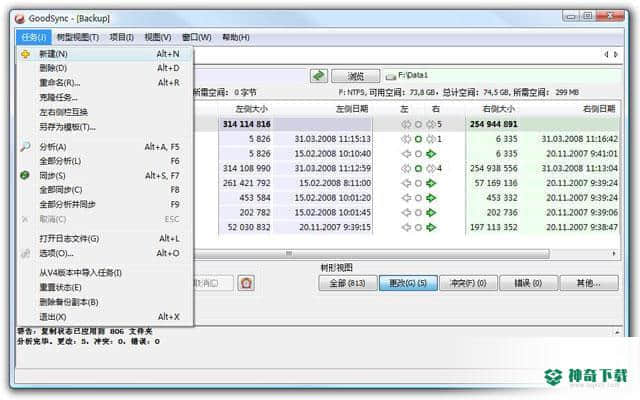The width and height of the screenshot is (640, 400).
Task: Choose 另存为模板(T)... menu entry
Action: coord(105,127)
